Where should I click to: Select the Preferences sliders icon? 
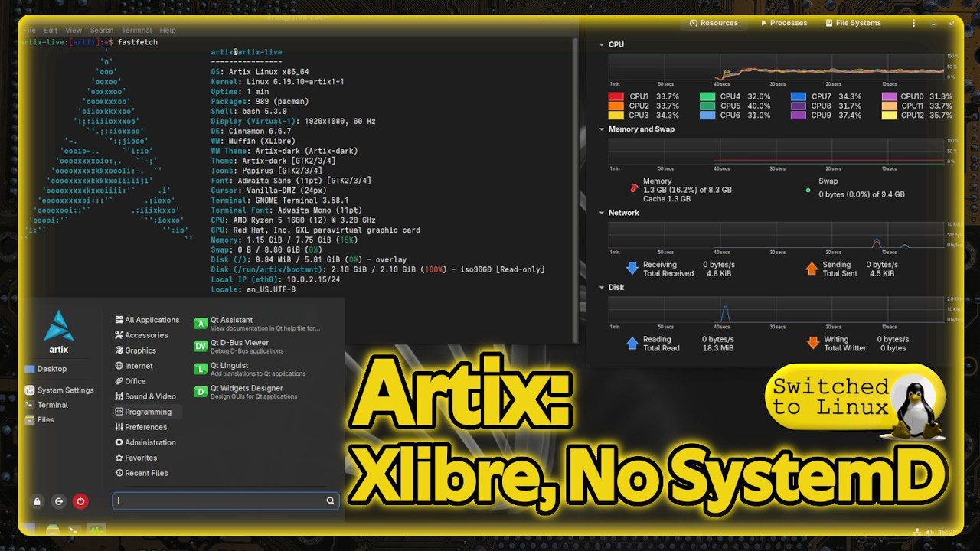[119, 427]
